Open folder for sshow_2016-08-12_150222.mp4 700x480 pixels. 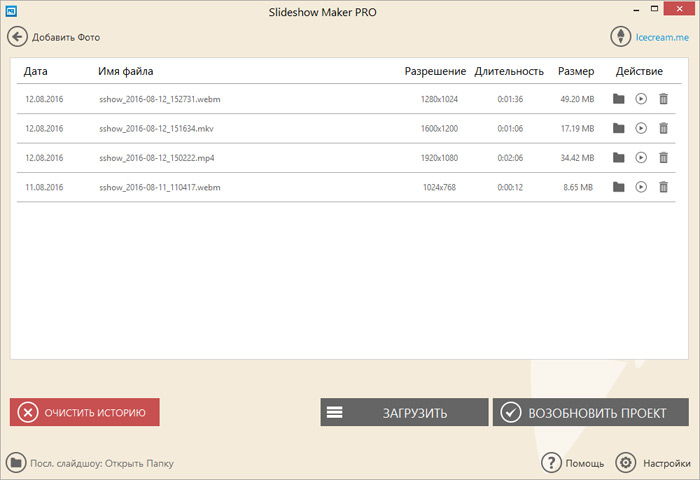(x=619, y=157)
